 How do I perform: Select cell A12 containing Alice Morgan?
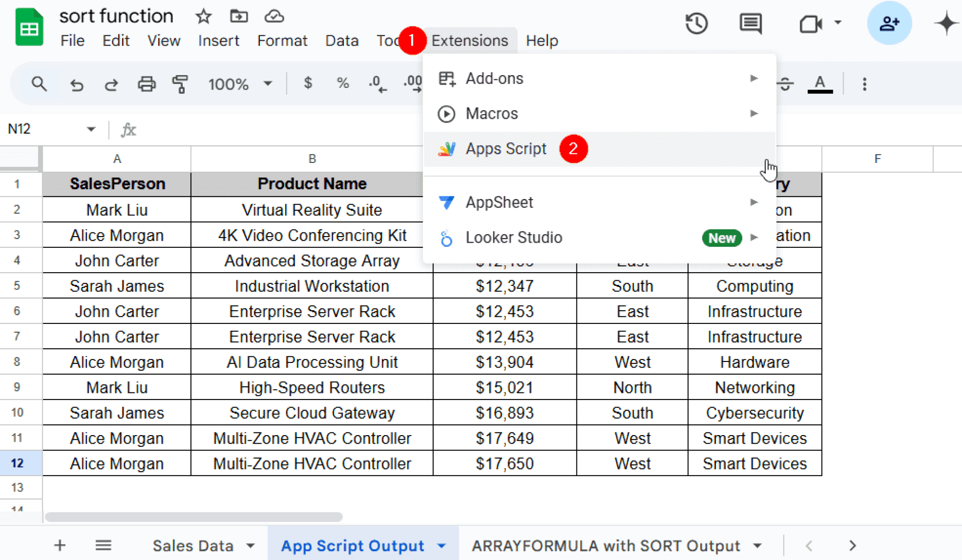[116, 463]
